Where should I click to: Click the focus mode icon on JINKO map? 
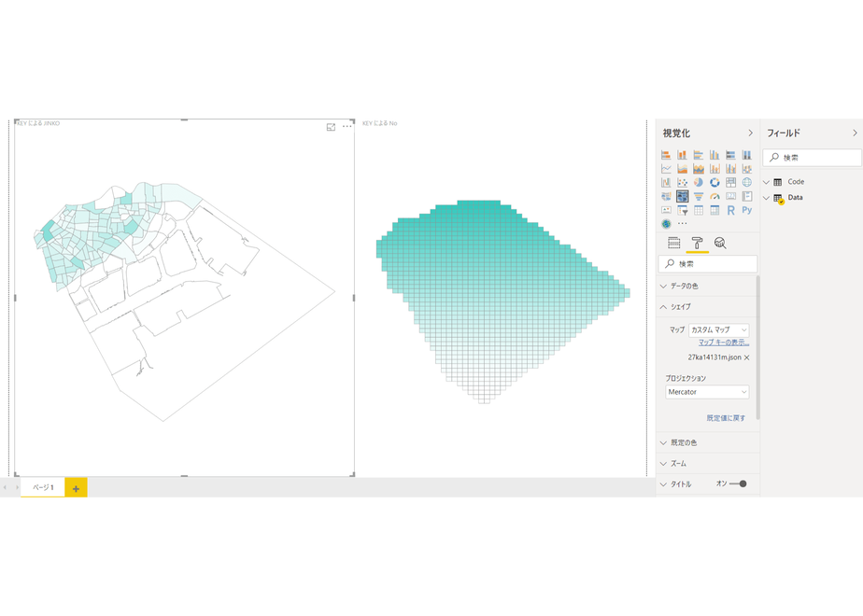pos(331,127)
